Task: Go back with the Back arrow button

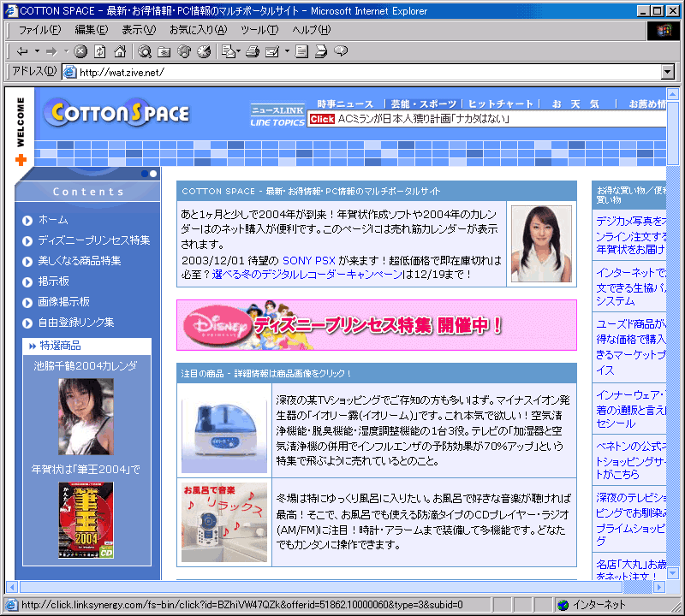Action: [22, 51]
